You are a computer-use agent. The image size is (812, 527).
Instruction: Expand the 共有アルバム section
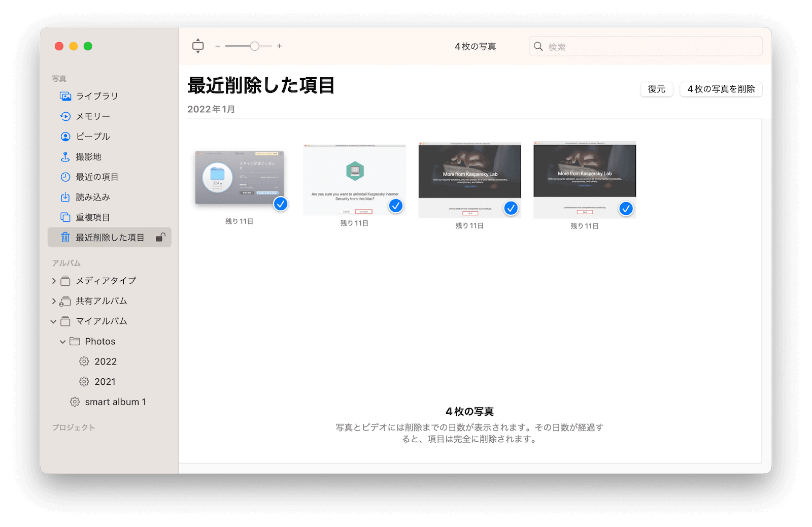tap(54, 301)
